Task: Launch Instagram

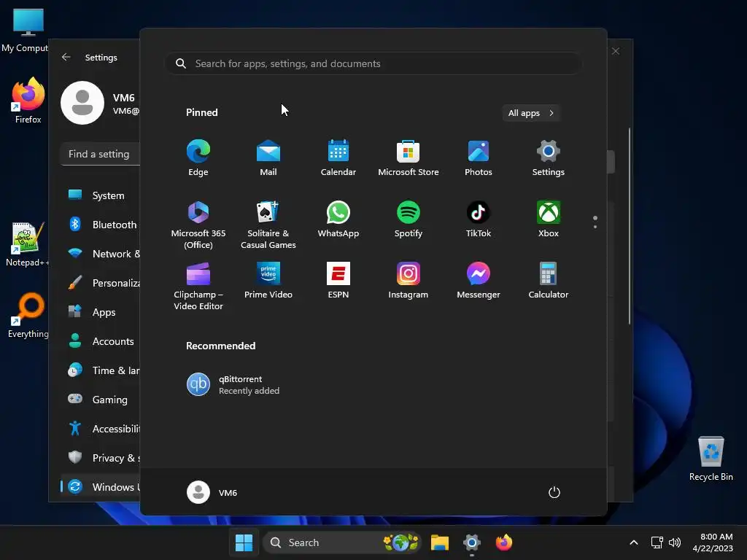Action: tap(409, 281)
